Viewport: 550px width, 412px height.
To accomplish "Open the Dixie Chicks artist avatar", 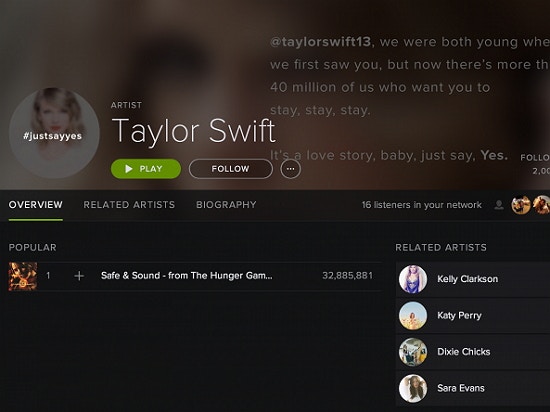I will [x=413, y=352].
